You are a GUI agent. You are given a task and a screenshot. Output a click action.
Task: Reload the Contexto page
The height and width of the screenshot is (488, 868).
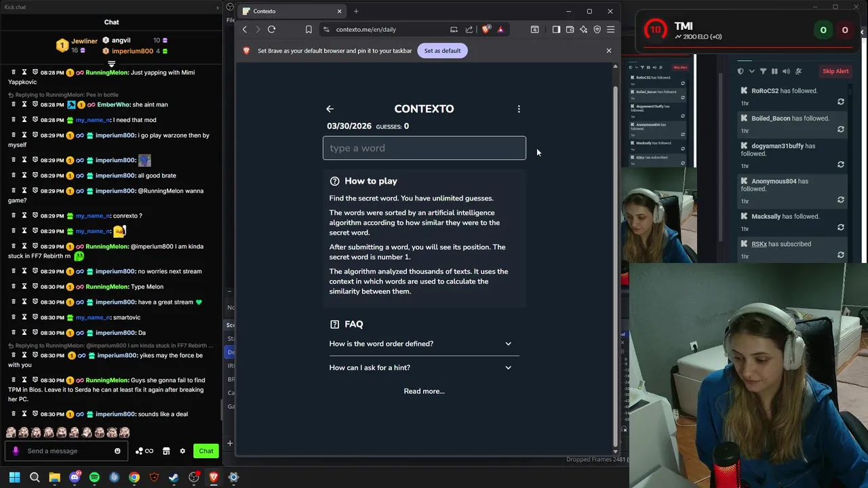pyautogui.click(x=271, y=29)
